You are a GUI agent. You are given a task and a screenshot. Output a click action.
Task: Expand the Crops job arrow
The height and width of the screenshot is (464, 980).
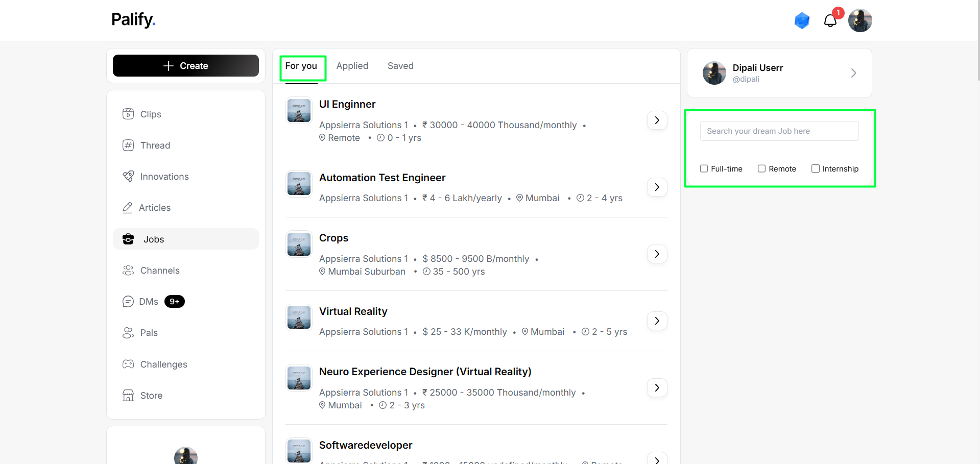point(657,254)
